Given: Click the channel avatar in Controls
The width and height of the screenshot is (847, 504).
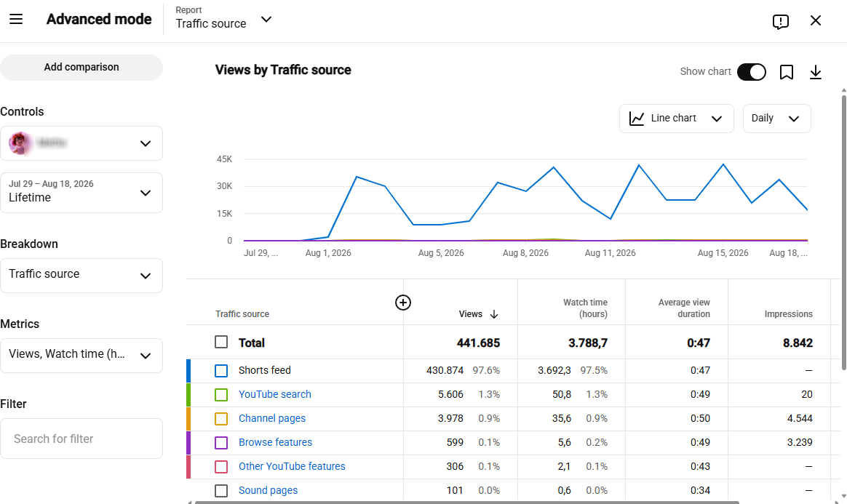Looking at the screenshot, I should coord(20,143).
